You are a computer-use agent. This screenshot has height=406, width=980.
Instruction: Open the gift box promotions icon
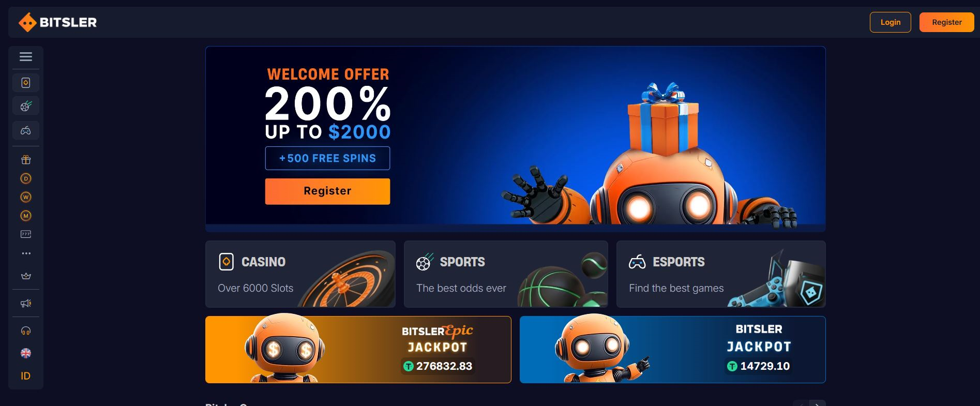pyautogui.click(x=26, y=160)
